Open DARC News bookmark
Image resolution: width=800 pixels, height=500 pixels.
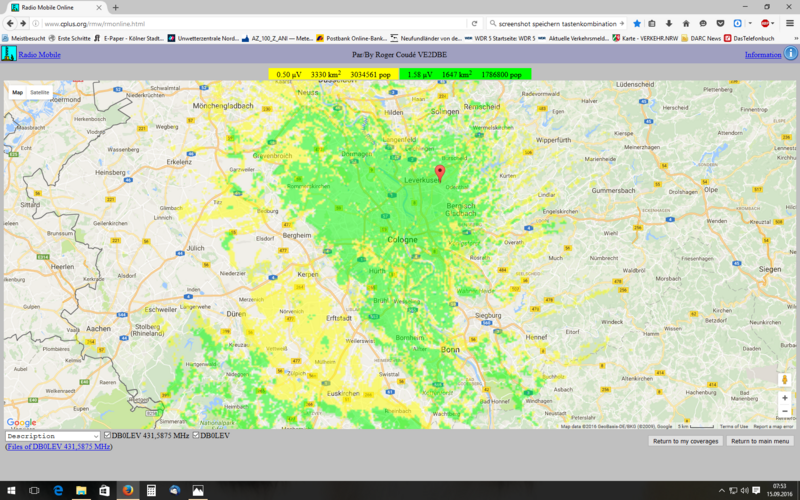[x=701, y=38]
